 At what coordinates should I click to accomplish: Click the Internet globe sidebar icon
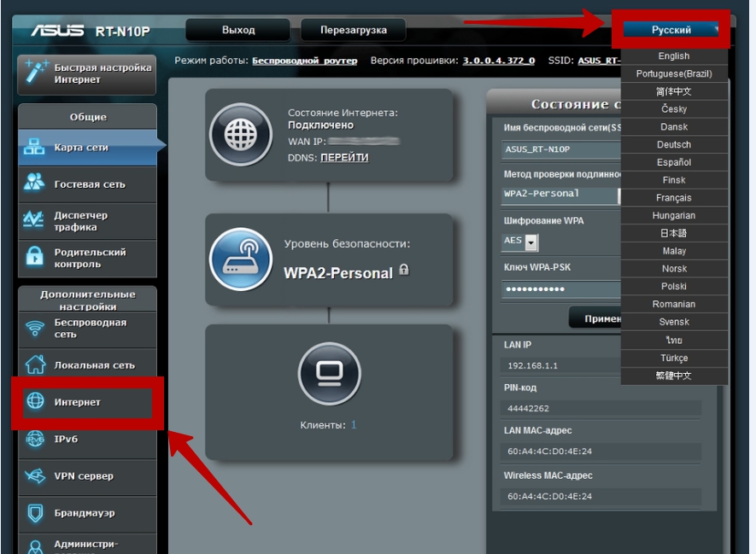(x=35, y=401)
